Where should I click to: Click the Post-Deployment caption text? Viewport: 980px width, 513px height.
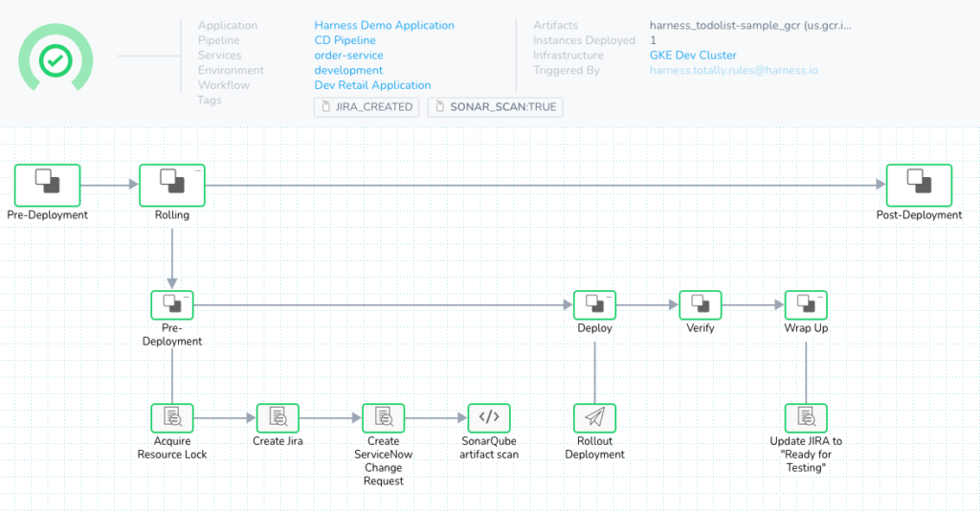coord(919,215)
